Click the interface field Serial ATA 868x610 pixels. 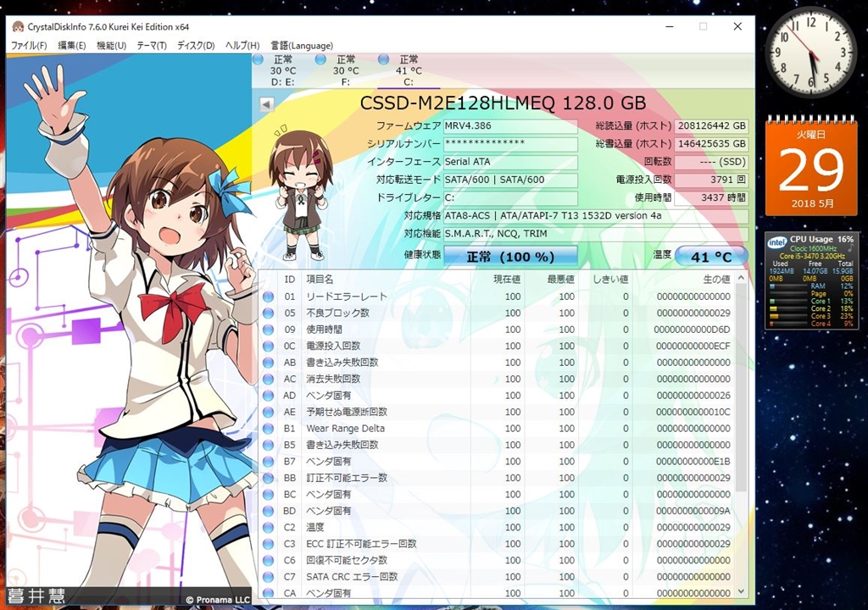[x=510, y=162]
